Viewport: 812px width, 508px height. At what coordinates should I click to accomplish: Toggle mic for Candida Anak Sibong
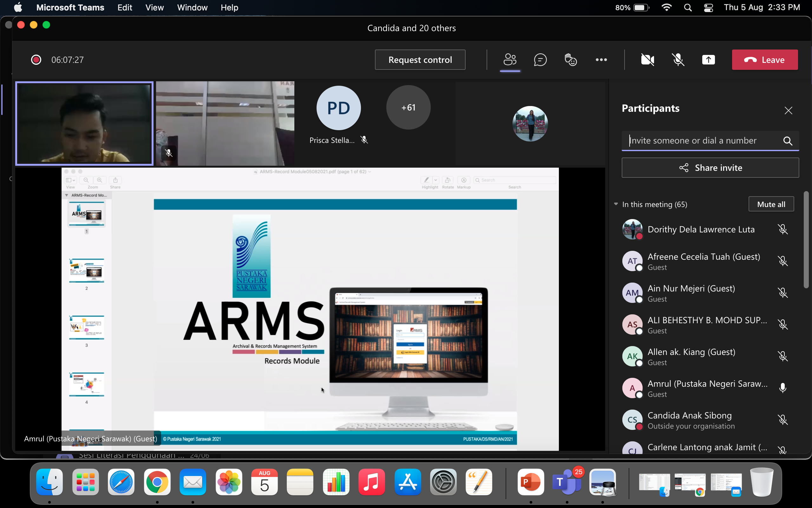(x=783, y=420)
